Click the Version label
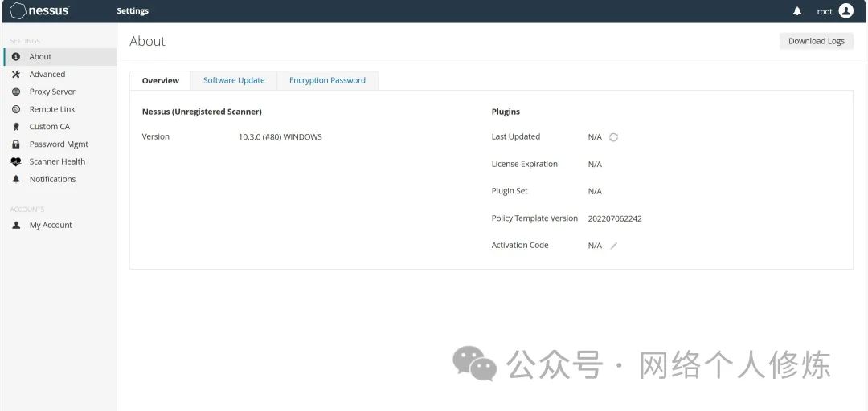This screenshot has width=868, height=411. click(156, 136)
